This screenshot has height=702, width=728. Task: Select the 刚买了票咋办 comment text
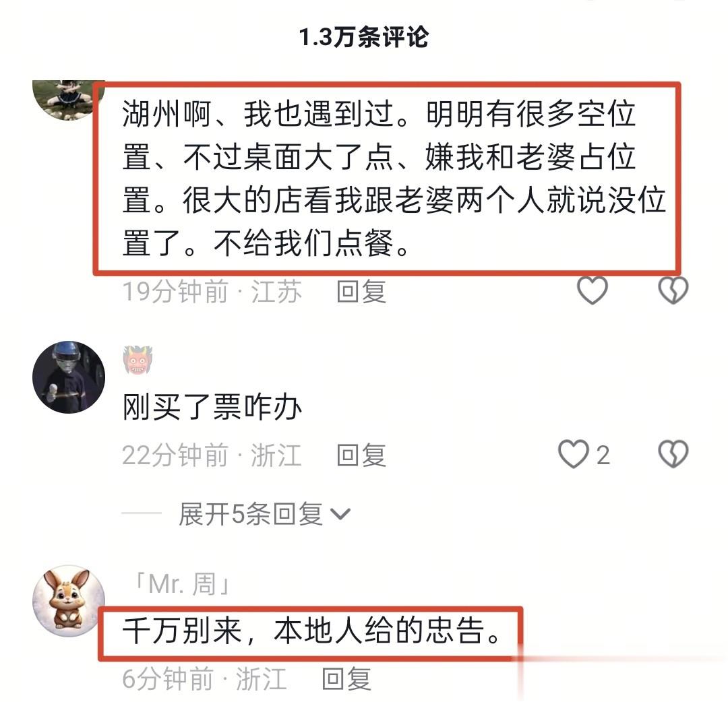point(212,407)
